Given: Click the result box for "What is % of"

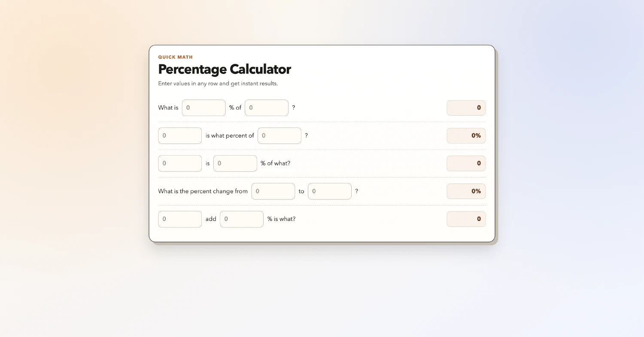Looking at the screenshot, I should pyautogui.click(x=466, y=108).
